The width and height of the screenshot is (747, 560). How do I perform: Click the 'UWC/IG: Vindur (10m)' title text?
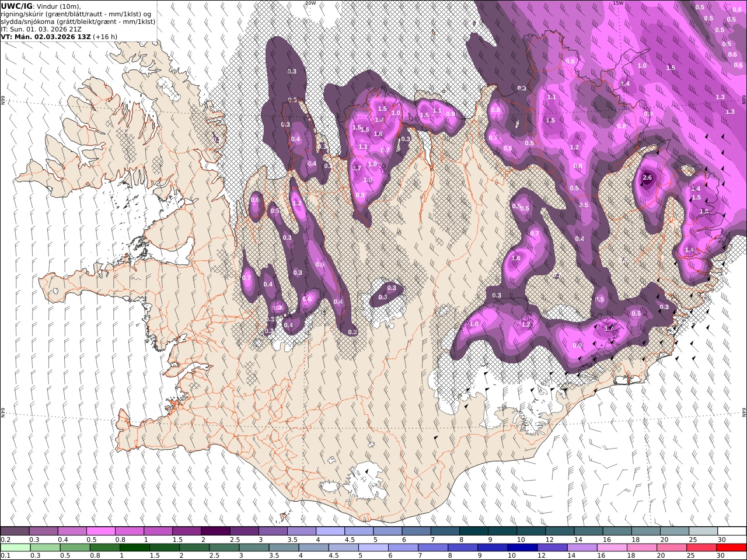tap(41, 6)
